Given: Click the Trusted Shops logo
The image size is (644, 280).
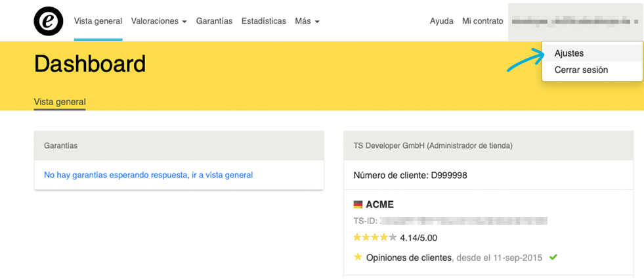Looking at the screenshot, I should [49, 21].
